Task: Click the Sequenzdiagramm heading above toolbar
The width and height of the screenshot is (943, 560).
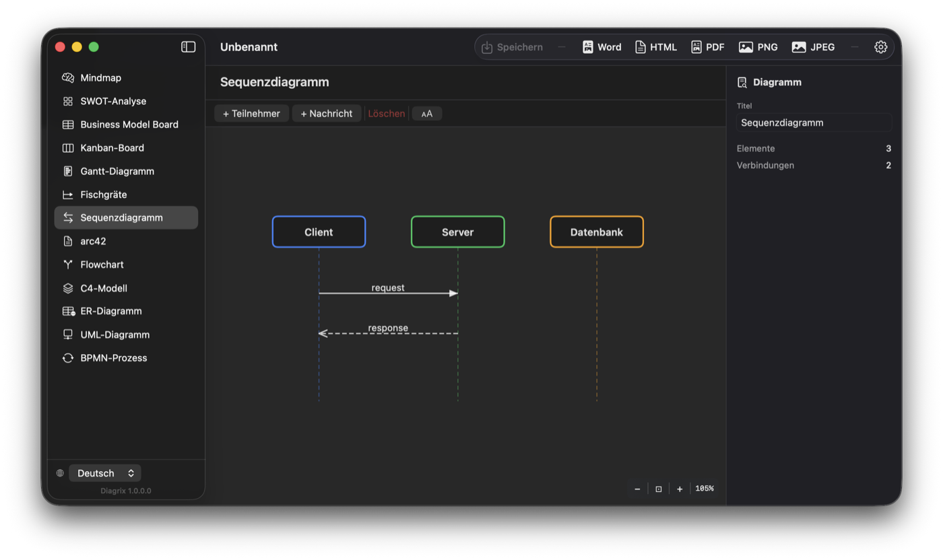Action: click(x=275, y=82)
